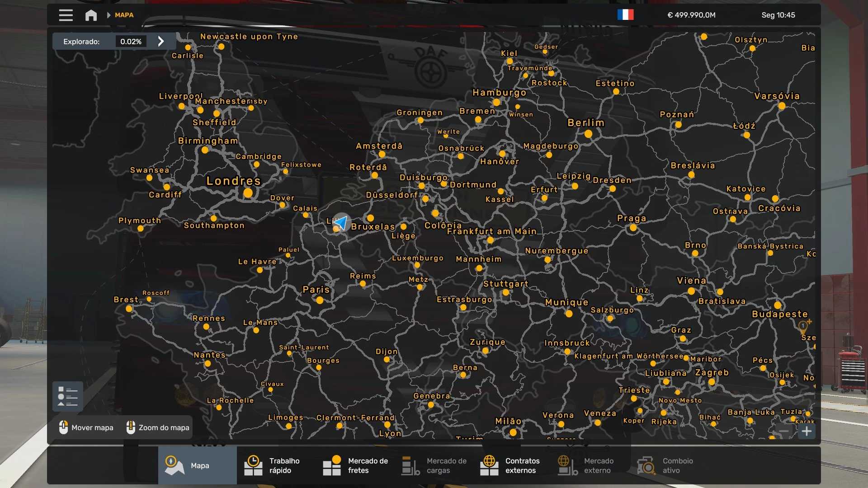Click the Paris city marker
Viewport: 868px width, 488px height.
[320, 300]
